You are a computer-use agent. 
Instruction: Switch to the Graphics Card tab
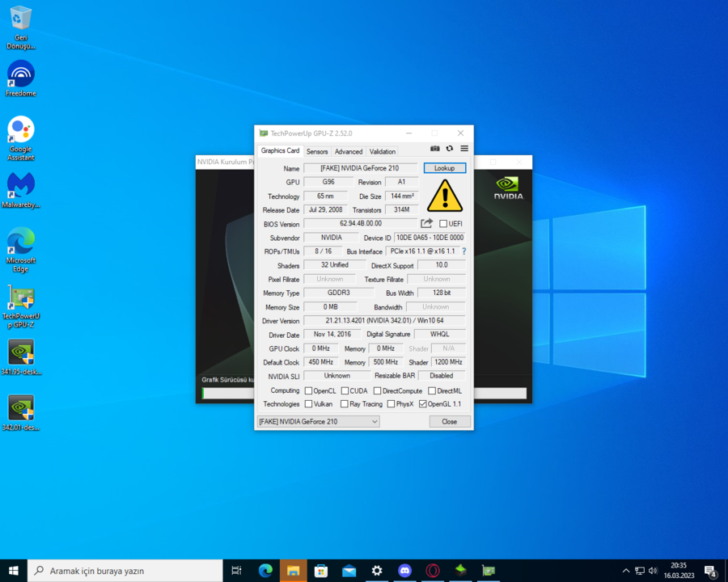click(280, 150)
